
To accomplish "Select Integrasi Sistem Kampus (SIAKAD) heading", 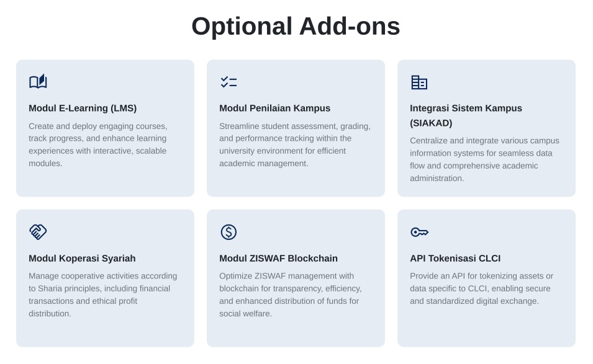I will point(466,115).
